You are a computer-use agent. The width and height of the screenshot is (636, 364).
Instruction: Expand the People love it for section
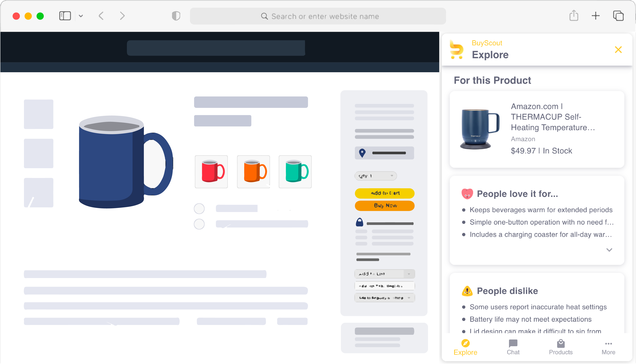tap(609, 250)
